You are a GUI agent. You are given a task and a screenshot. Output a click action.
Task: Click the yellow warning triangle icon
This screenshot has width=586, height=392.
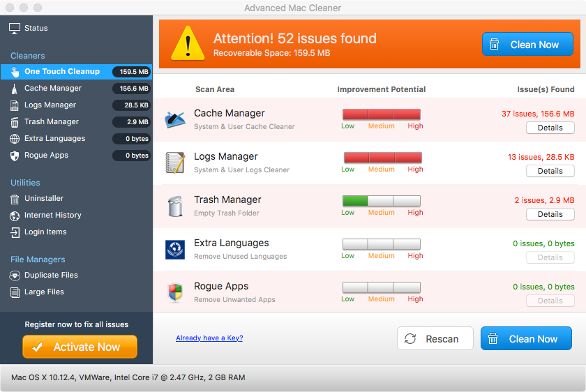pos(188,44)
